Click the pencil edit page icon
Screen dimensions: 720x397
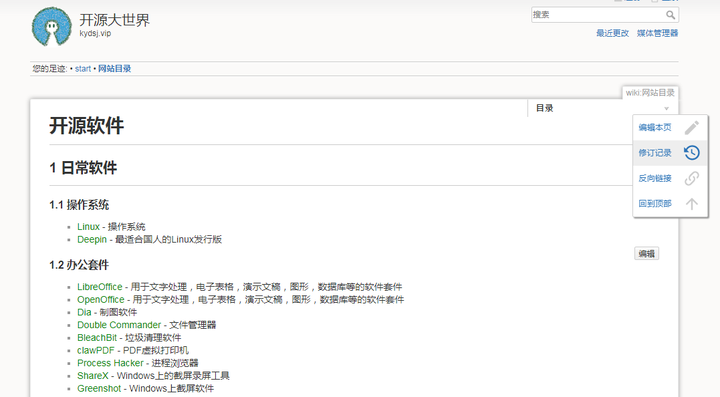coord(692,127)
